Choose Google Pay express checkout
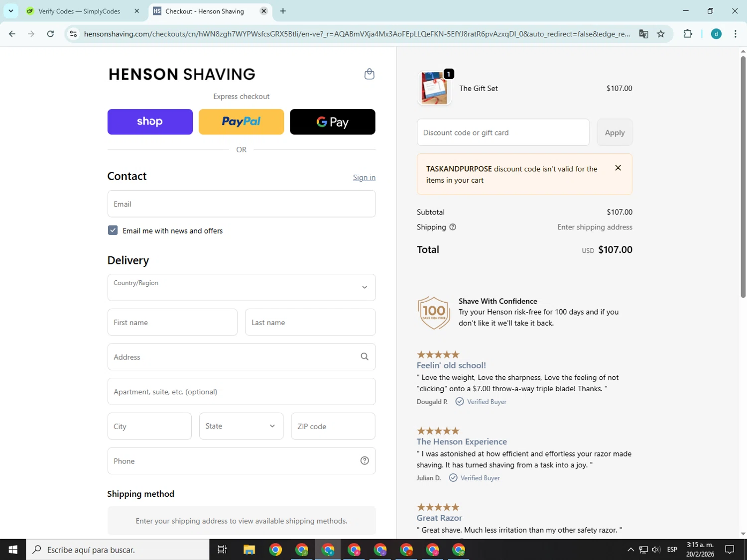The image size is (747, 560). pos(333,121)
